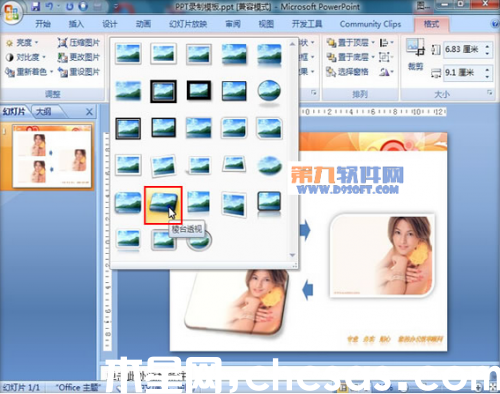Open the 审阅 ribbon tab
The height and width of the screenshot is (394, 500).
click(233, 24)
